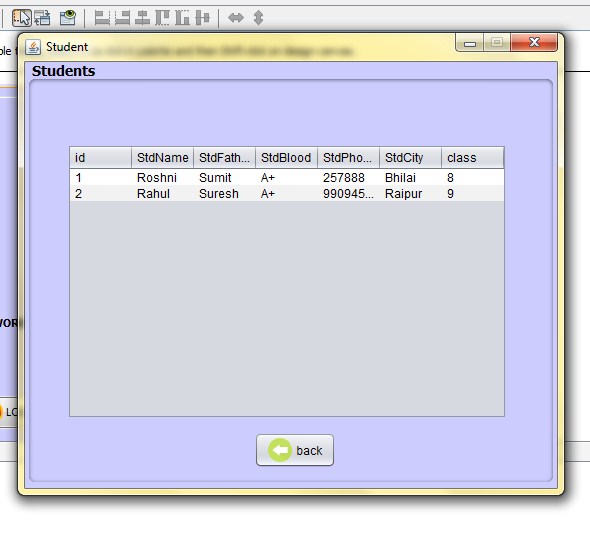This screenshot has width=590, height=545.
Task: Click the StdCity column header
Action: tap(411, 158)
